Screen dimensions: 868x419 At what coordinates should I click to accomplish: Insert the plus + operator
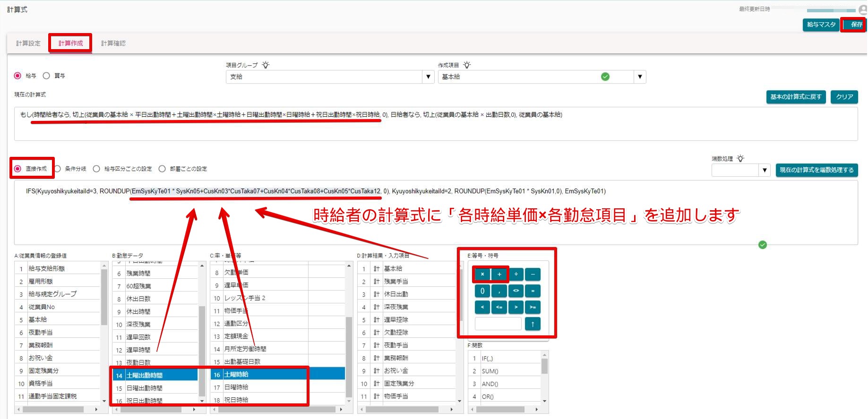point(499,274)
